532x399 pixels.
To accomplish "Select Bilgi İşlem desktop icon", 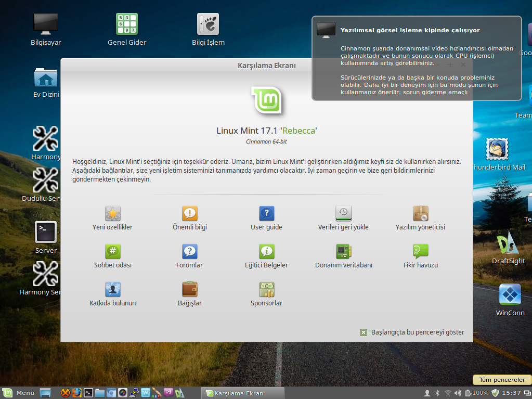I will (208, 24).
